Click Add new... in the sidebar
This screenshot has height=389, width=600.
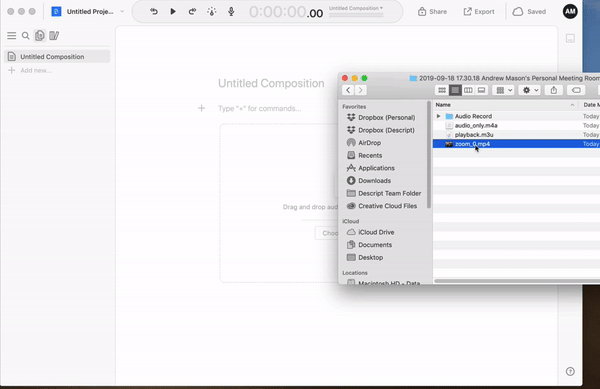pyautogui.click(x=30, y=70)
